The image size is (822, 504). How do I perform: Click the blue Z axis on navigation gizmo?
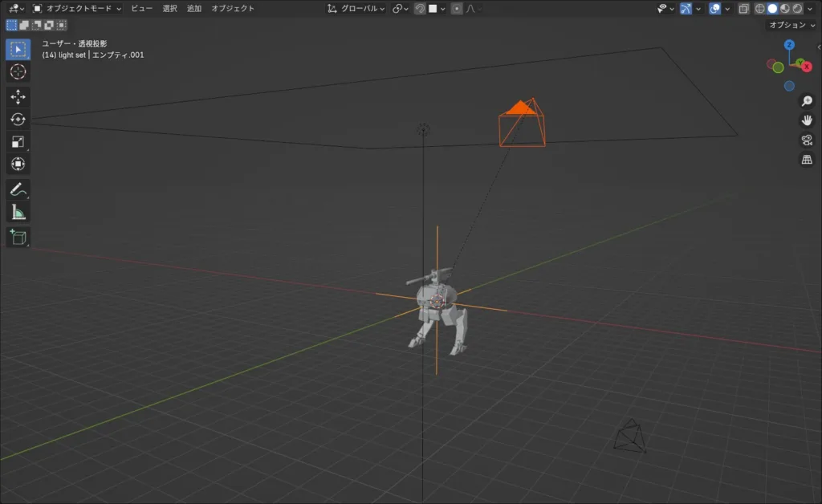(x=789, y=45)
